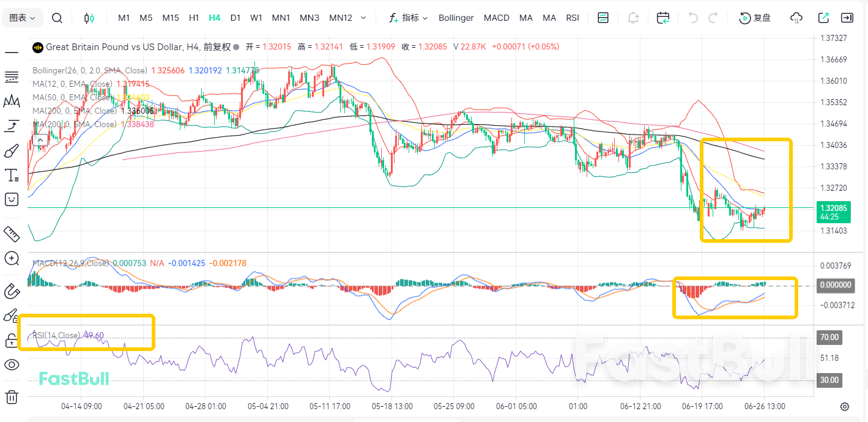The height and width of the screenshot is (422, 868).
Task: Switch to the M15 timeframe
Action: point(171,18)
